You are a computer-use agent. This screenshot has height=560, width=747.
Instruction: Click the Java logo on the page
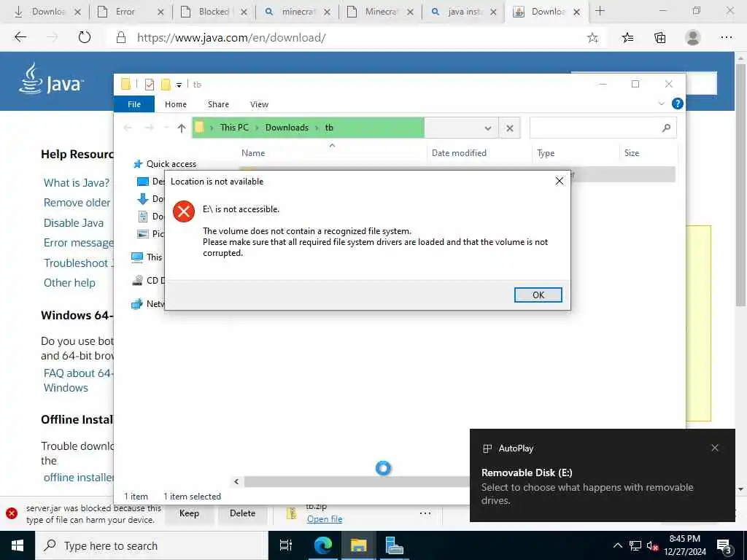tap(51, 79)
